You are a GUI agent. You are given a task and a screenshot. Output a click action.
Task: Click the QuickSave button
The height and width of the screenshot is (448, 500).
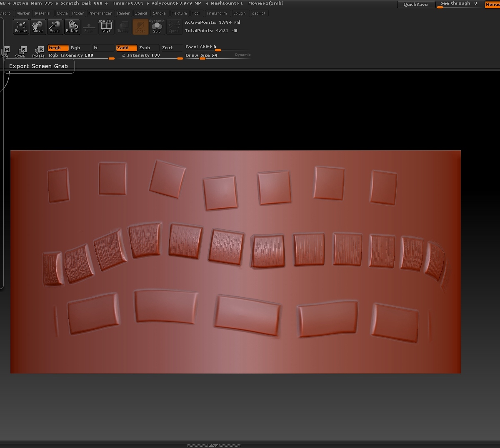point(415,5)
